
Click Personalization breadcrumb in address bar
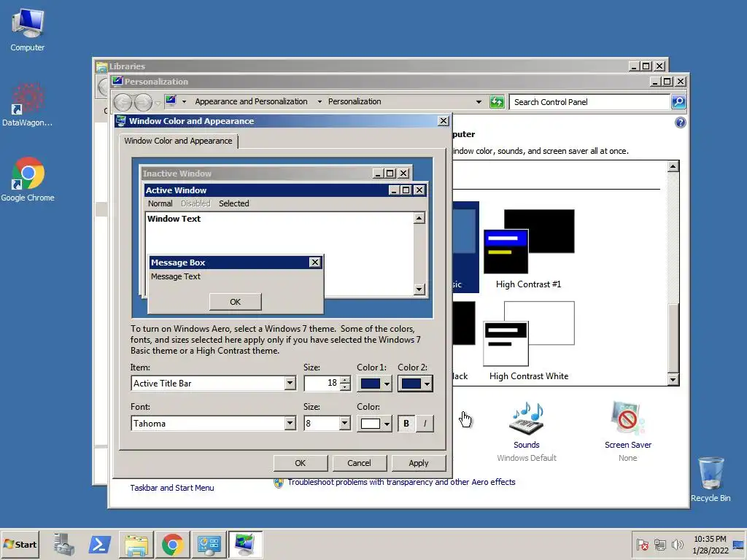(355, 101)
